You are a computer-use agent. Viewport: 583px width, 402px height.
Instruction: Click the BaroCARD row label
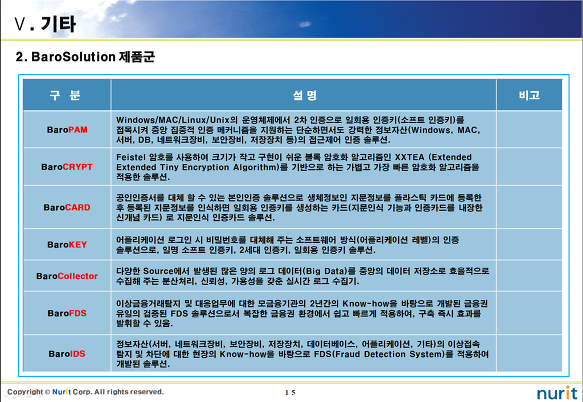[x=67, y=207]
